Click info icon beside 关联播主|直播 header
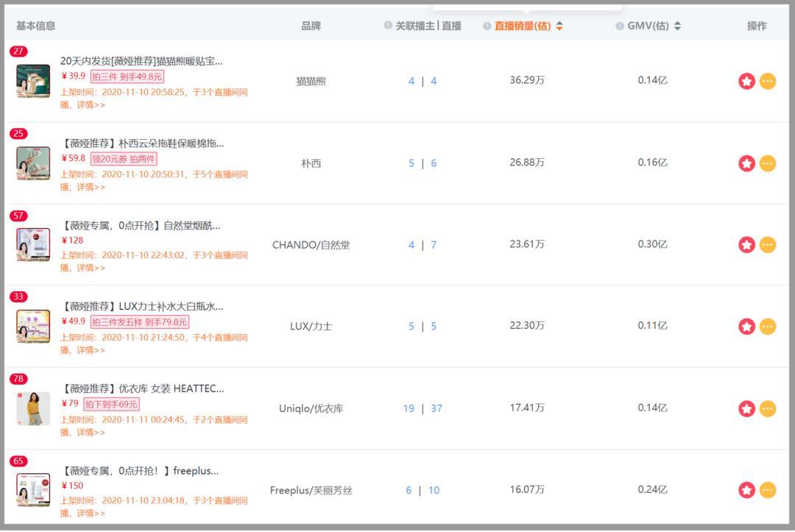 [388, 25]
